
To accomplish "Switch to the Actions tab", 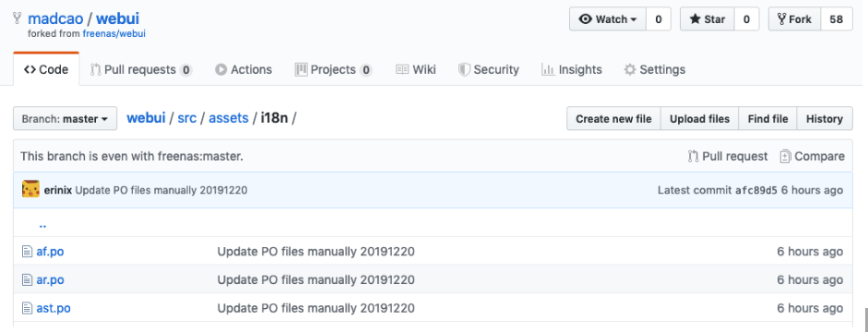I will click(x=244, y=70).
